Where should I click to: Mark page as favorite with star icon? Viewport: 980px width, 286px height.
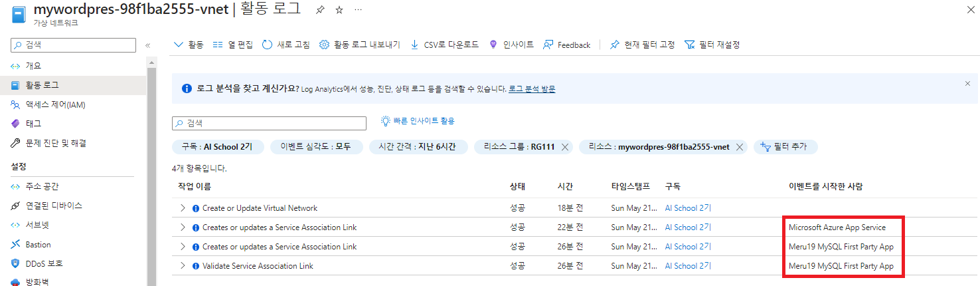point(339,10)
